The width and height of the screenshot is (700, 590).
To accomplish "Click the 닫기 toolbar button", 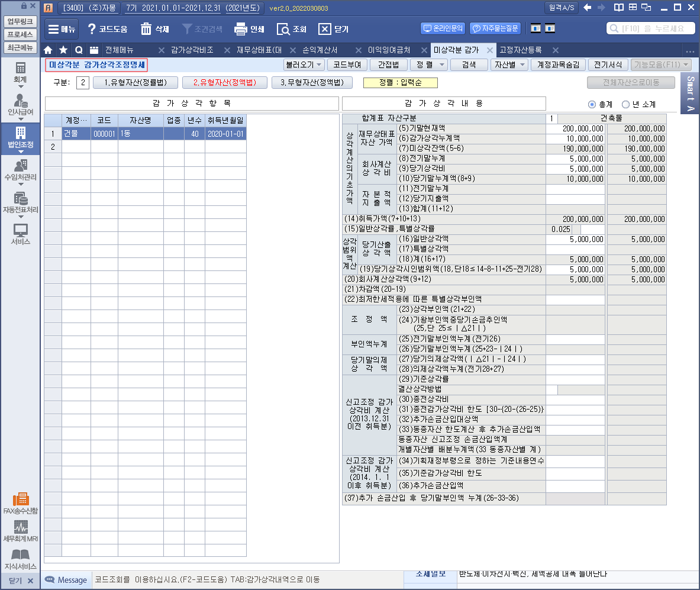I will [x=333, y=29].
